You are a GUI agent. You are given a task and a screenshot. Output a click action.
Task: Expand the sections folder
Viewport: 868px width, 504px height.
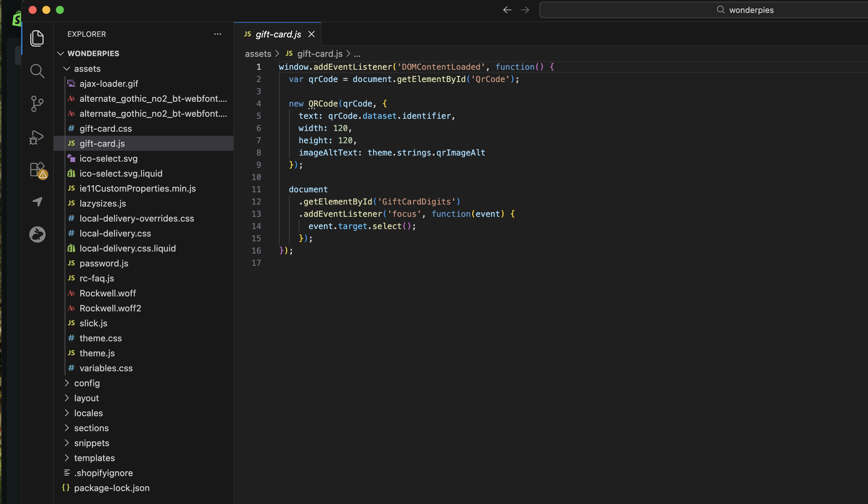pyautogui.click(x=91, y=428)
